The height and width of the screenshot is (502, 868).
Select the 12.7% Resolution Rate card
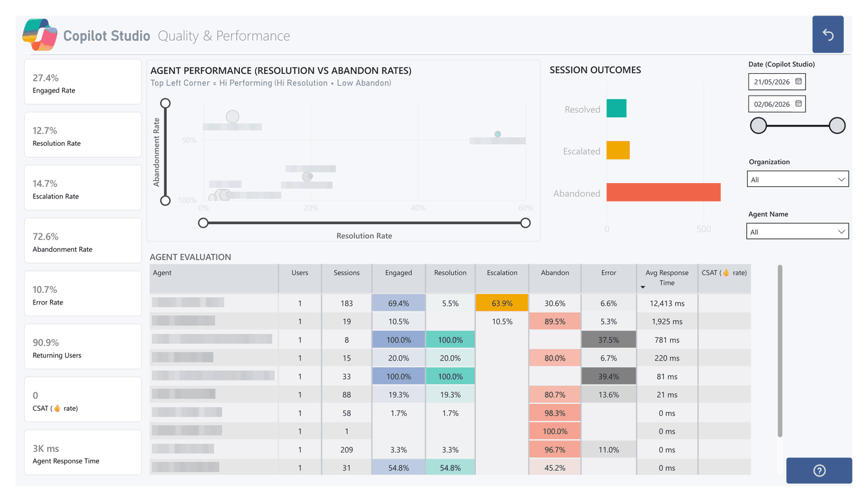coord(83,135)
